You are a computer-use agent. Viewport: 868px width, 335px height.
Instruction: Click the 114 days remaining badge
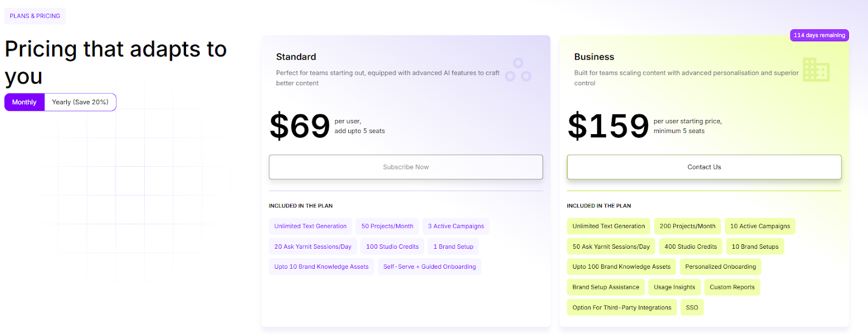point(819,35)
